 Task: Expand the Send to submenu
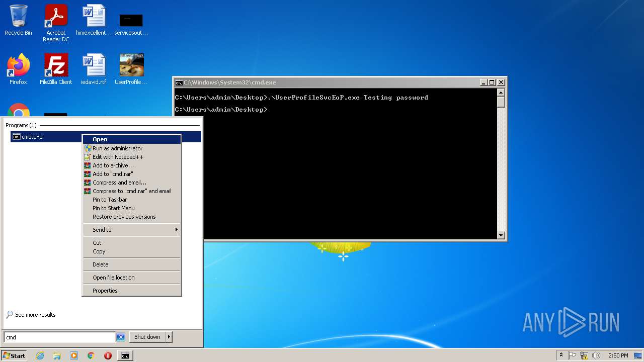(132, 230)
